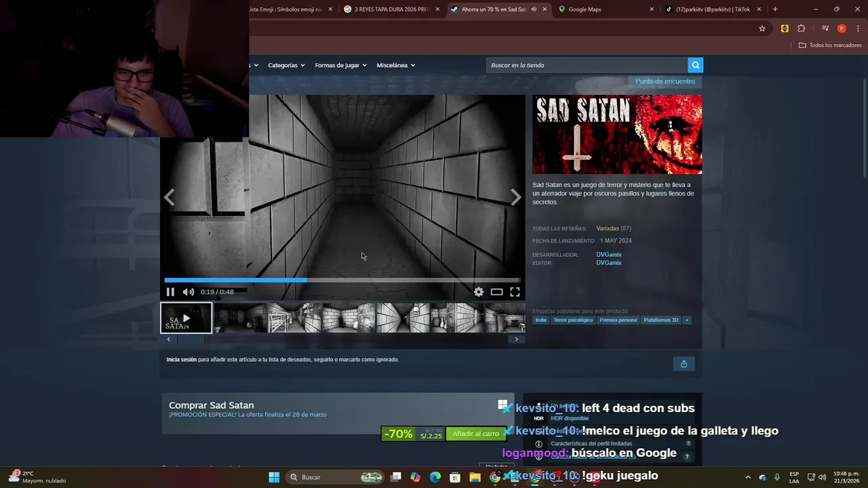Image resolution: width=868 pixels, height=488 pixels.
Task: Mute the trailer volume speaker
Action: pyautogui.click(x=188, y=292)
